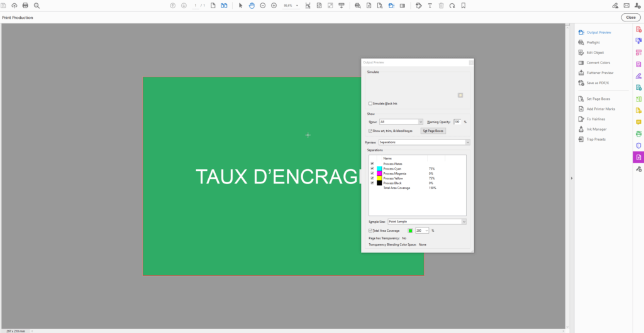The image size is (644, 333).
Task: Click the single page view icon
Action: click(213, 6)
